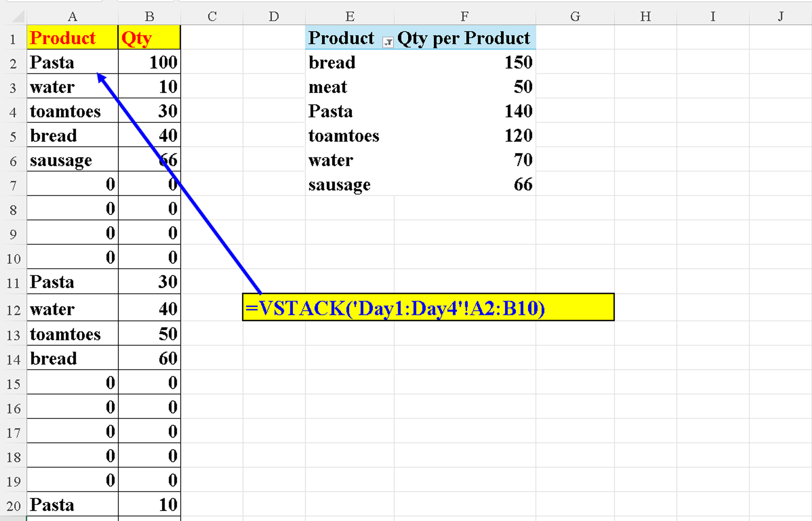Select column A header
Image resolution: width=812 pixels, height=521 pixels.
point(72,16)
